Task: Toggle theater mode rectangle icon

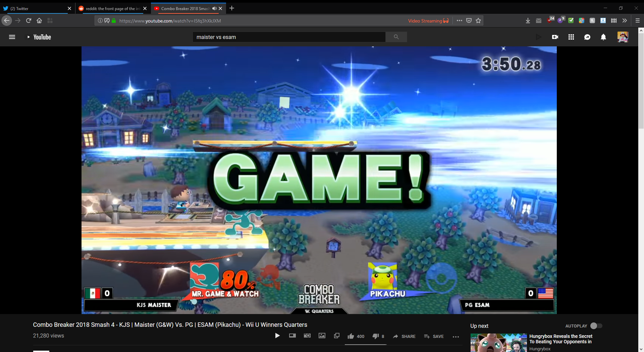Action: click(292, 336)
